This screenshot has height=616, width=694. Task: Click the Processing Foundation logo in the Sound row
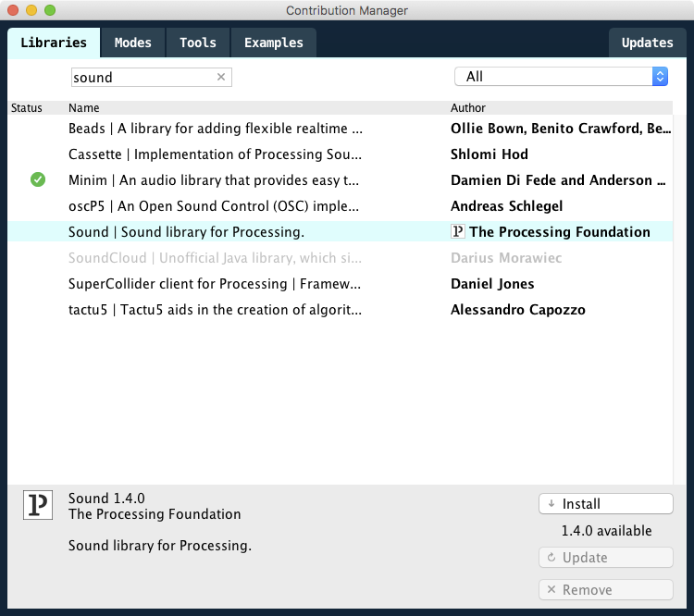click(458, 232)
